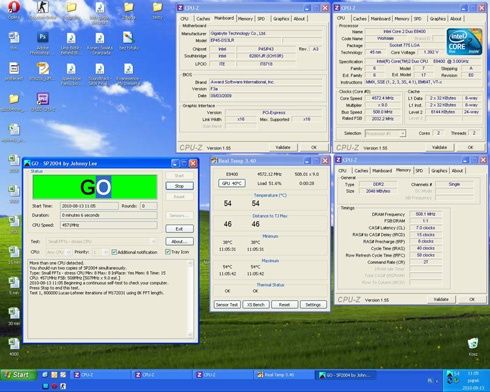The height and width of the screenshot is (392, 490).
Task: Expand the CPU selection dropdown in SP2004
Action: [x=68, y=252]
